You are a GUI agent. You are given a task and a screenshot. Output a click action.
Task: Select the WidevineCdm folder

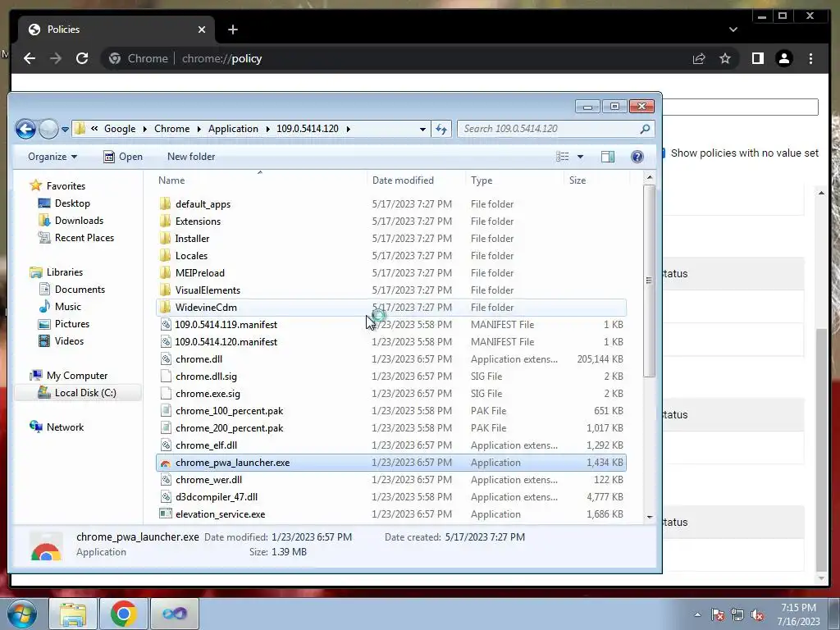391,308
